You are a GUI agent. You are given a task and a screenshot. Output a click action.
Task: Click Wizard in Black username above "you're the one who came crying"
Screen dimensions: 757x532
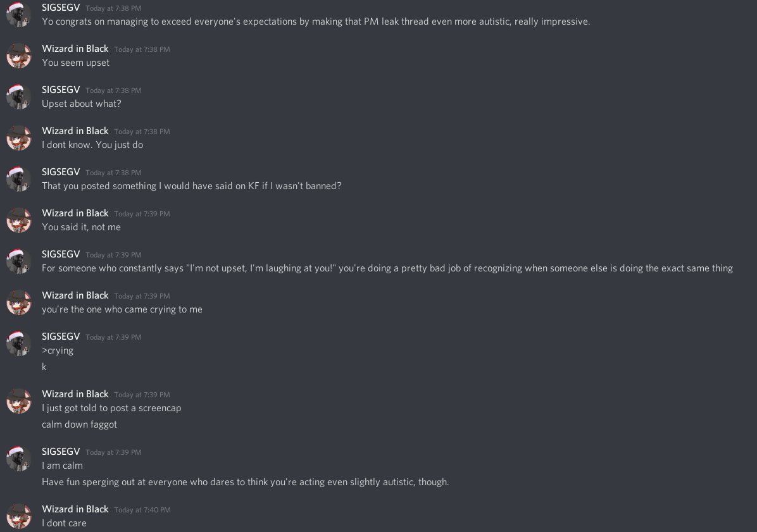pos(75,295)
